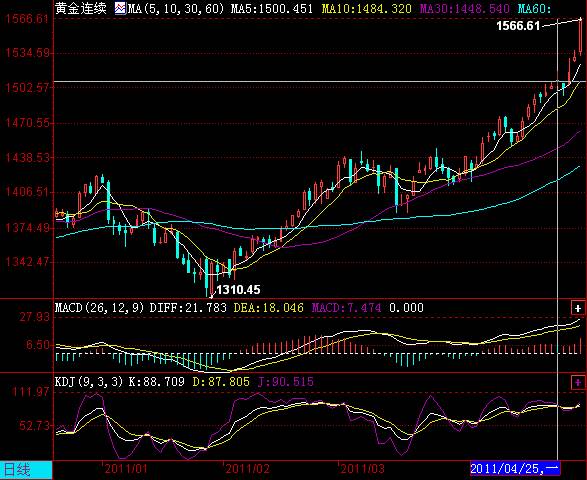
Task: Click the MA(5,10,30,60) parameters label
Action: (x=176, y=8)
